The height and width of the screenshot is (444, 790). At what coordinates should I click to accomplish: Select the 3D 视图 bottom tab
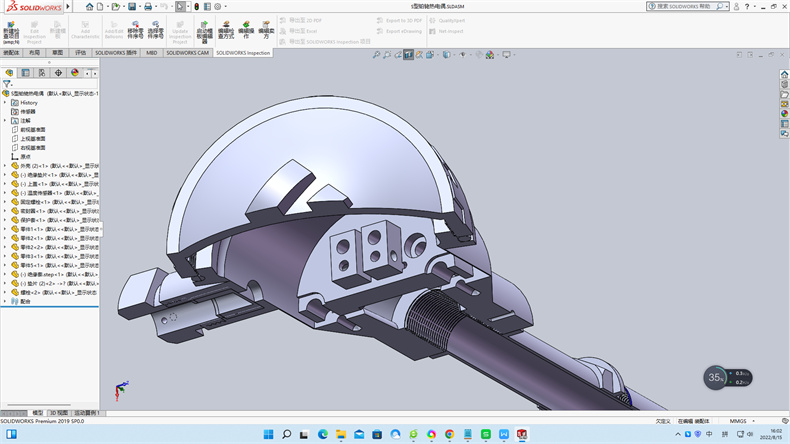60,412
